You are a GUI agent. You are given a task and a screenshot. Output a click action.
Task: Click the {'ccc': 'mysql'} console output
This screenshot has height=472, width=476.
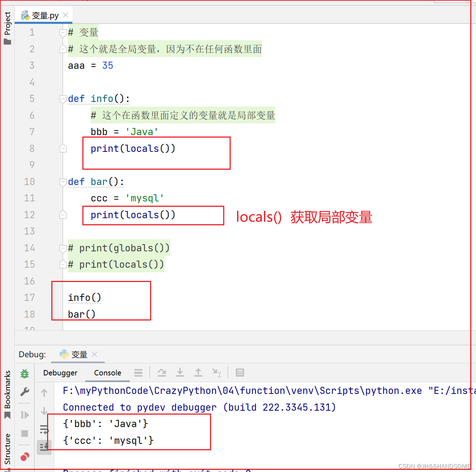pyautogui.click(x=108, y=441)
